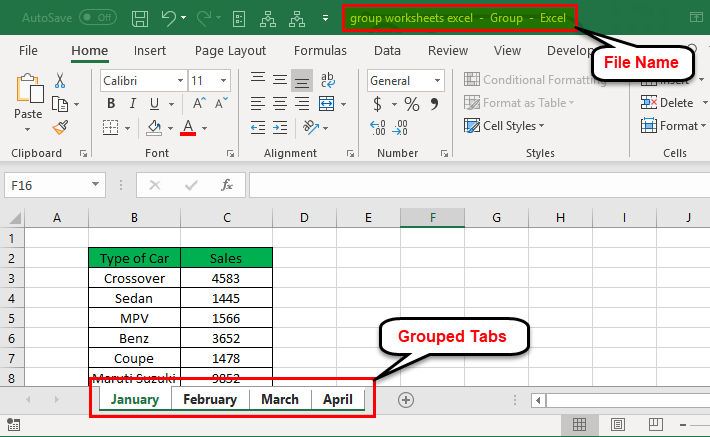Open the Formulas ribbon tab
710x437 pixels.
tap(320, 50)
